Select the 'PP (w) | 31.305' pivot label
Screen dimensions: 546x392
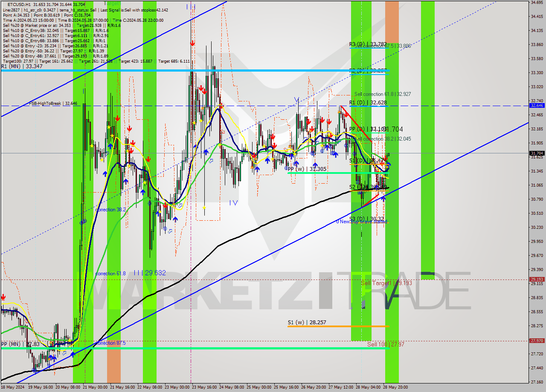click(307, 169)
